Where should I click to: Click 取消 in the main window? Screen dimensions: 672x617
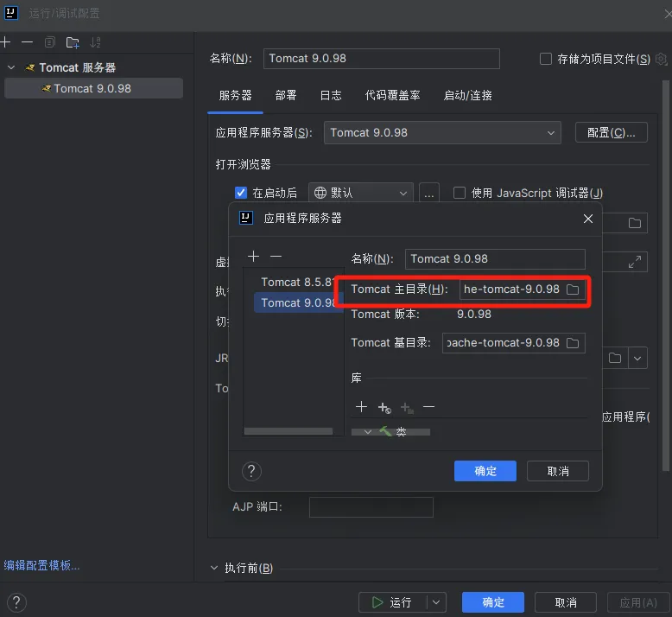pos(565,602)
